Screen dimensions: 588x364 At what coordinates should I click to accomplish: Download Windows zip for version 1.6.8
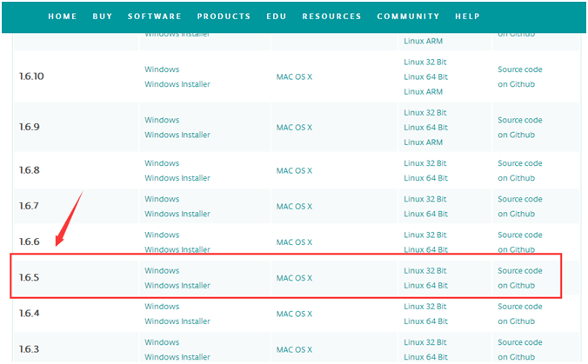click(x=162, y=163)
